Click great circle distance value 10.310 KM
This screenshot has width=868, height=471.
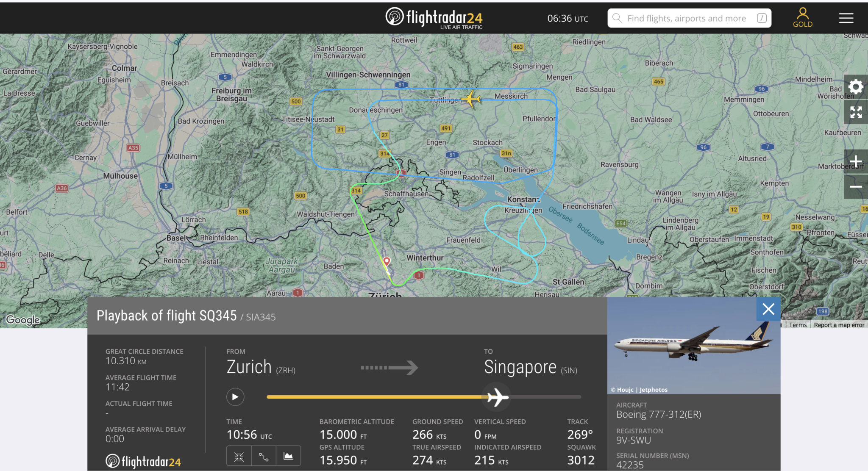click(x=126, y=361)
